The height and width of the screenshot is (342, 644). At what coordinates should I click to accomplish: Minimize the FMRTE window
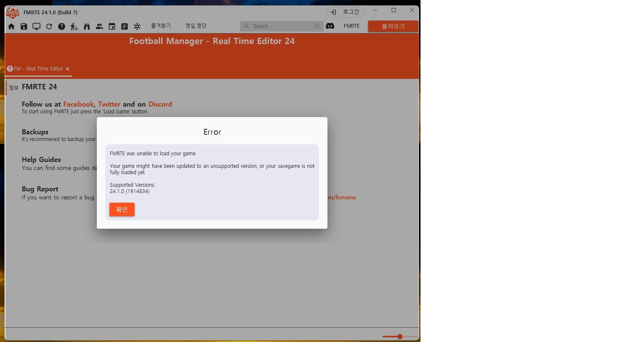[x=375, y=10]
